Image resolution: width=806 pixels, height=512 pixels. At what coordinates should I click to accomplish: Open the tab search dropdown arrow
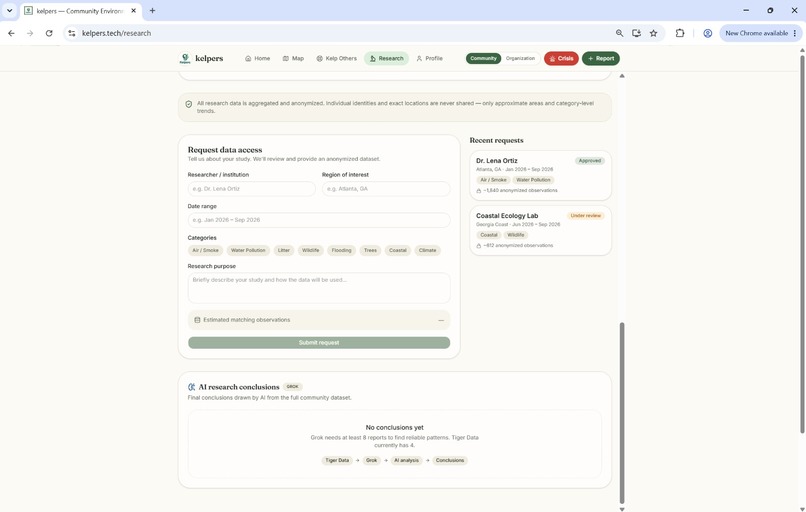(9, 10)
